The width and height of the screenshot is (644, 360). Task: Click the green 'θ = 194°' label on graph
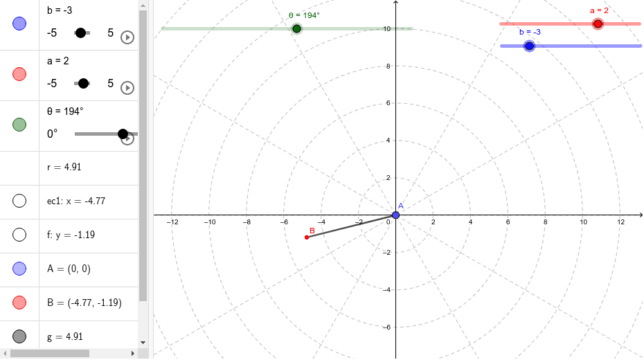304,15
